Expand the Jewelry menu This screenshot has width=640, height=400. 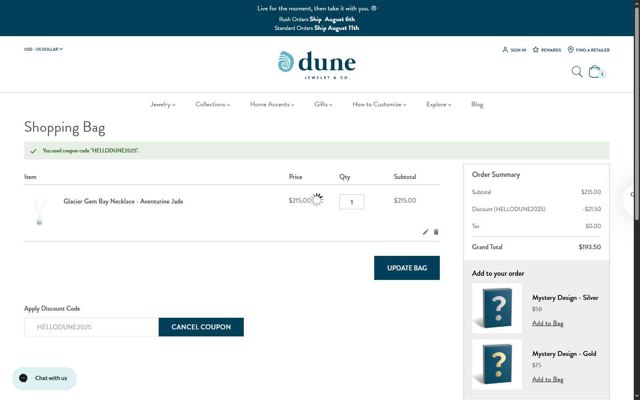click(162, 104)
